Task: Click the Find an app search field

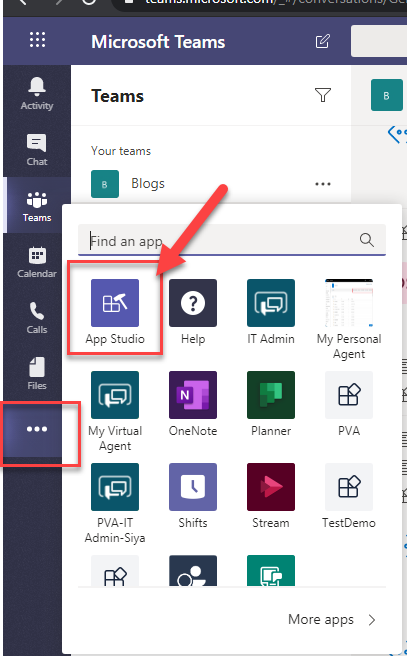Action: (x=231, y=241)
